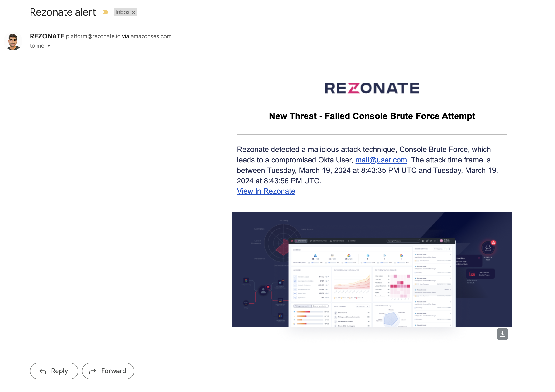Click the REZONATE sender name
555x392 pixels.
coord(47,36)
